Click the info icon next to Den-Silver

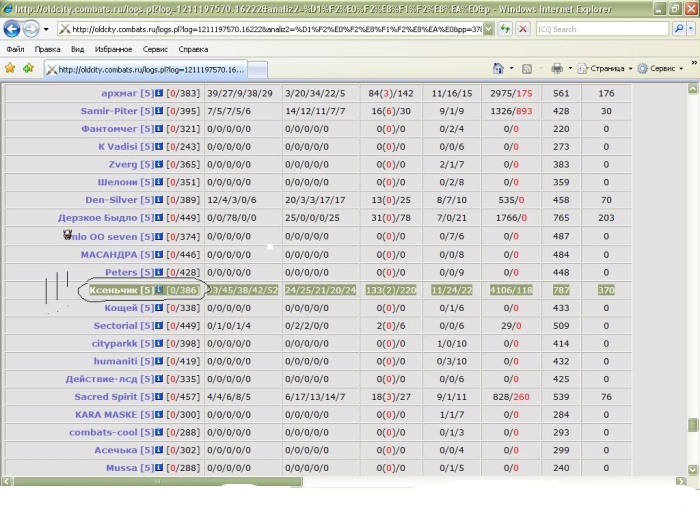click(160, 201)
